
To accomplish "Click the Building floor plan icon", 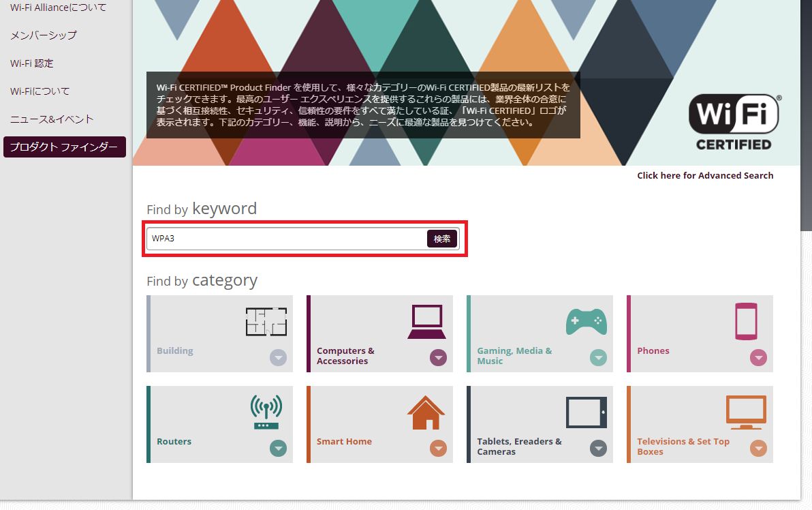I will [x=266, y=321].
